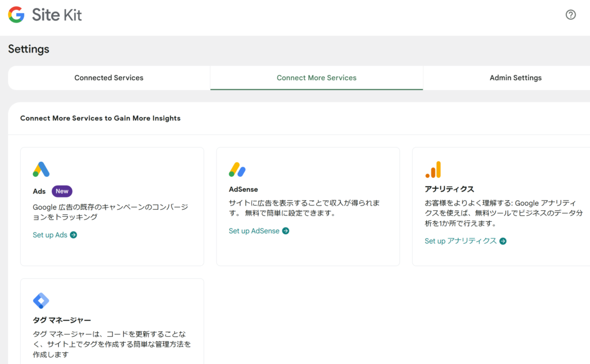Screen dimensions: 590x364
Task: Click the タグ マネージャー card title
Action: click(x=62, y=320)
